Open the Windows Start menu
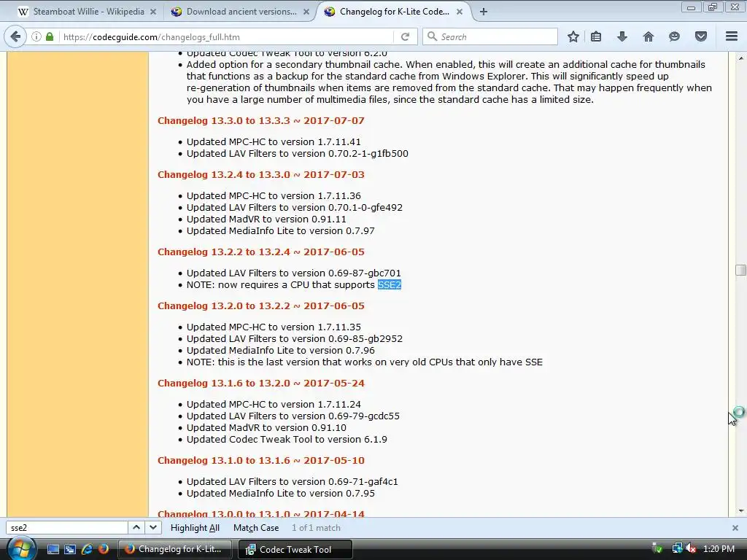747x560 pixels. pos(21,548)
